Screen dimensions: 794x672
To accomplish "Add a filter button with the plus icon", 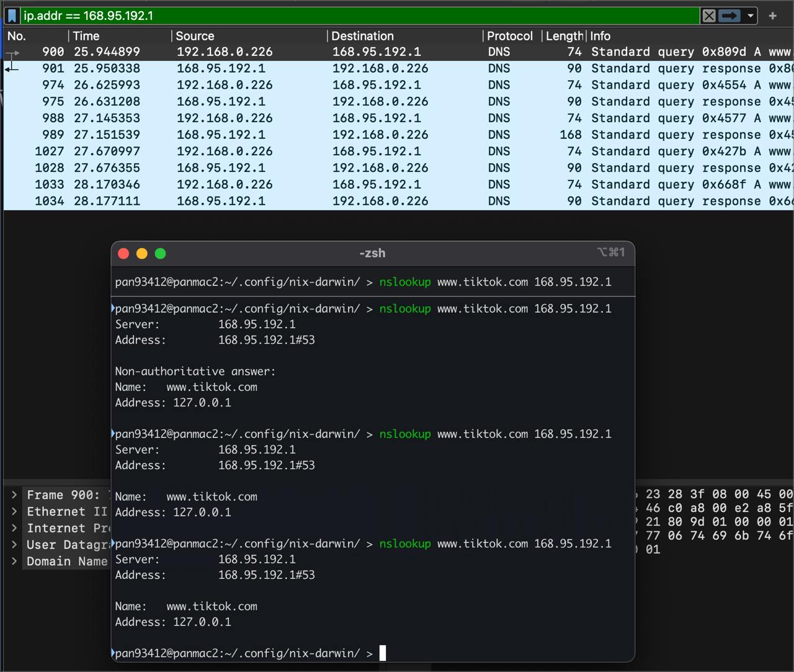I will [x=772, y=16].
